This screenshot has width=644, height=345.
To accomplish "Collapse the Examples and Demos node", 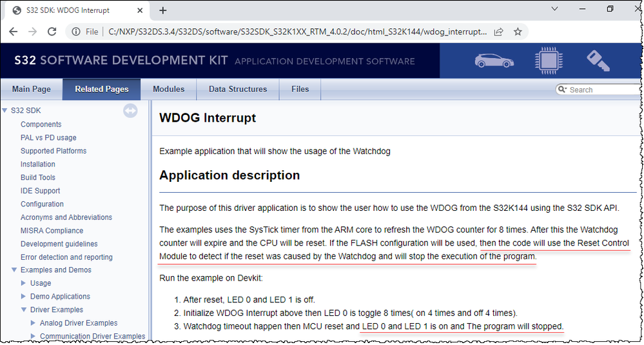I will (x=14, y=270).
